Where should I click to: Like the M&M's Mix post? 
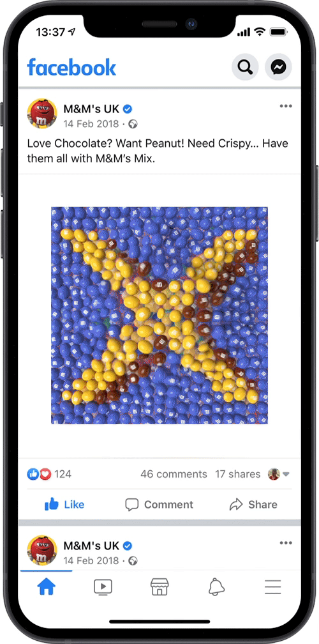[64, 504]
